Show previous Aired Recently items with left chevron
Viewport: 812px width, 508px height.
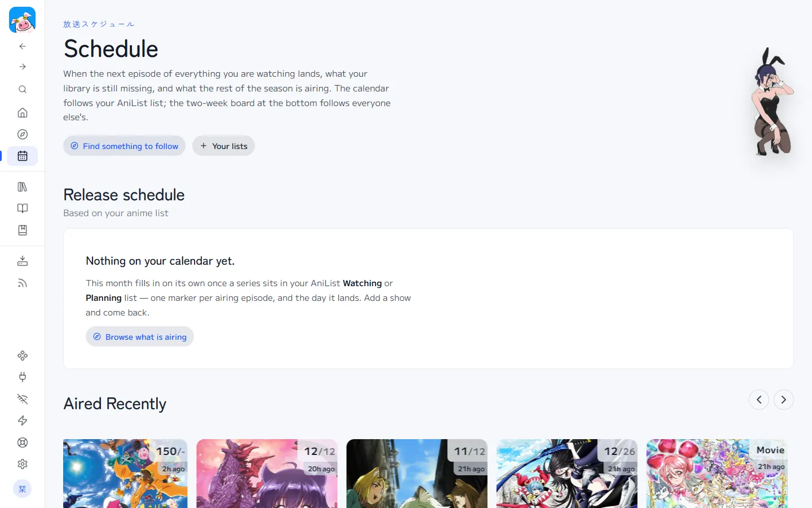759,400
